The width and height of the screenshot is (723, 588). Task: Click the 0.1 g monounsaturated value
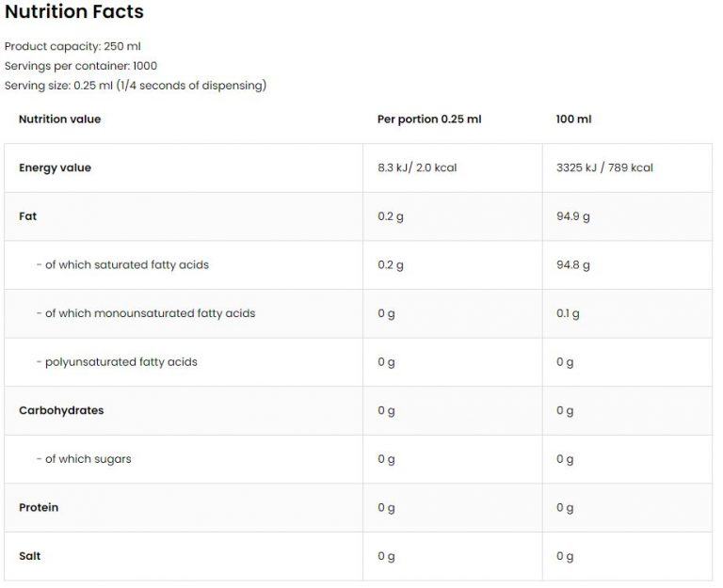tap(568, 313)
